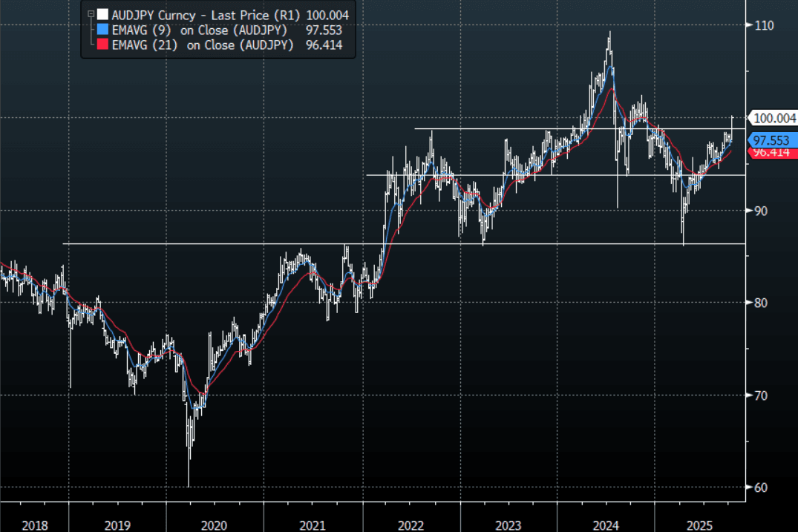
Task: Click the blue EMAVG (9) legend swatch
Action: pos(102,30)
